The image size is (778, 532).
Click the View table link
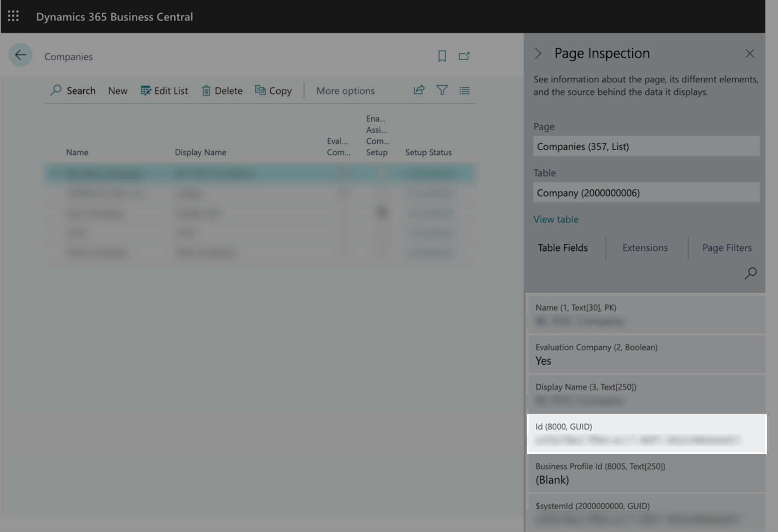click(556, 219)
